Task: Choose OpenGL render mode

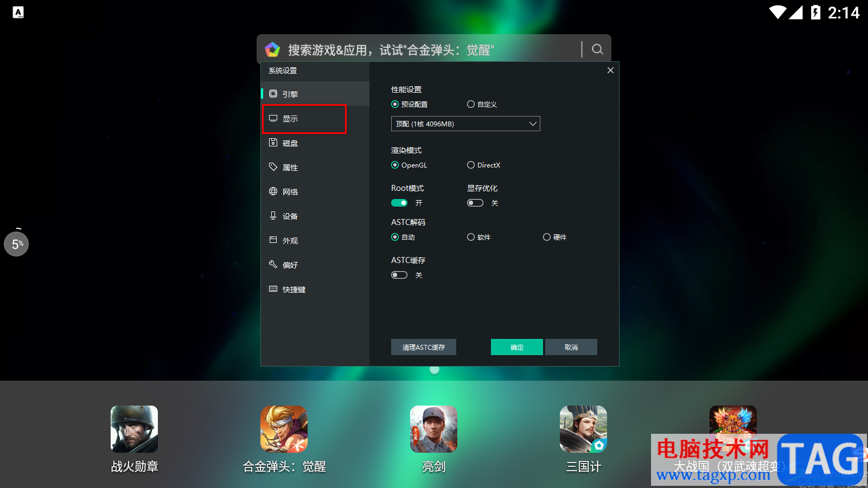Action: [x=409, y=165]
